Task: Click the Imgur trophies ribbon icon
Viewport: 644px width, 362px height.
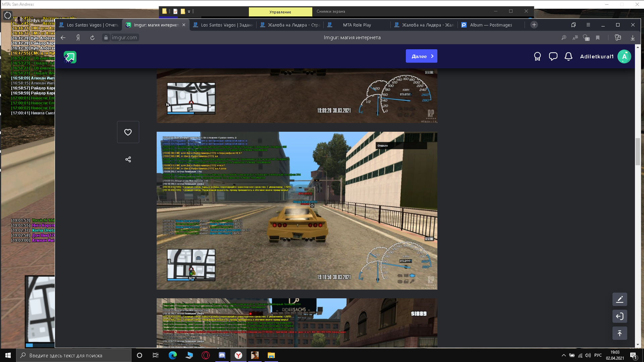Action: pos(537,56)
